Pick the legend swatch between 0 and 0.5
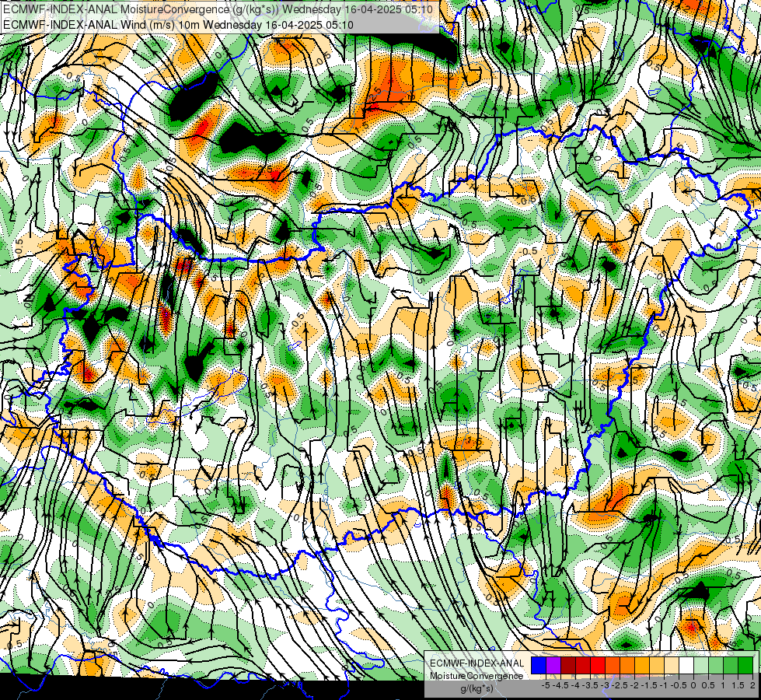The width and height of the screenshot is (761, 700). coord(701,666)
